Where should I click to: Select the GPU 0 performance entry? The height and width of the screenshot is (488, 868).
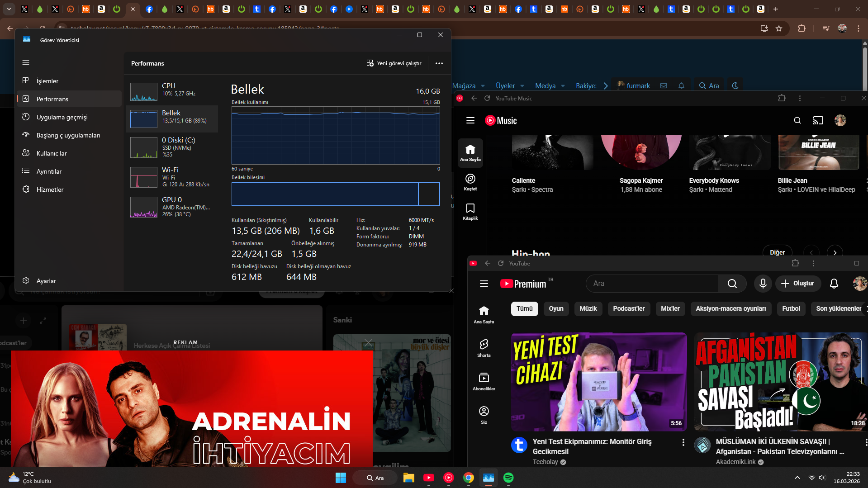172,207
